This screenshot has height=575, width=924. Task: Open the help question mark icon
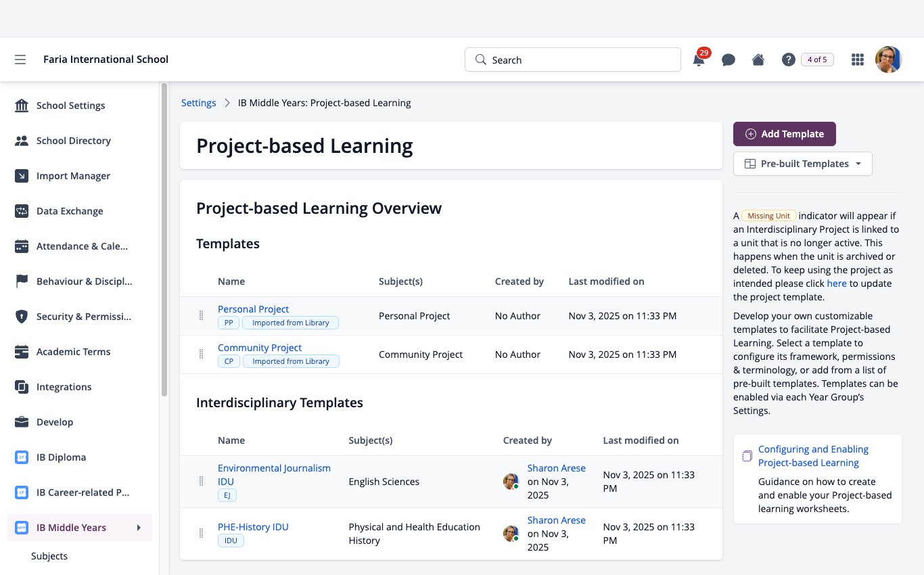[x=788, y=60]
